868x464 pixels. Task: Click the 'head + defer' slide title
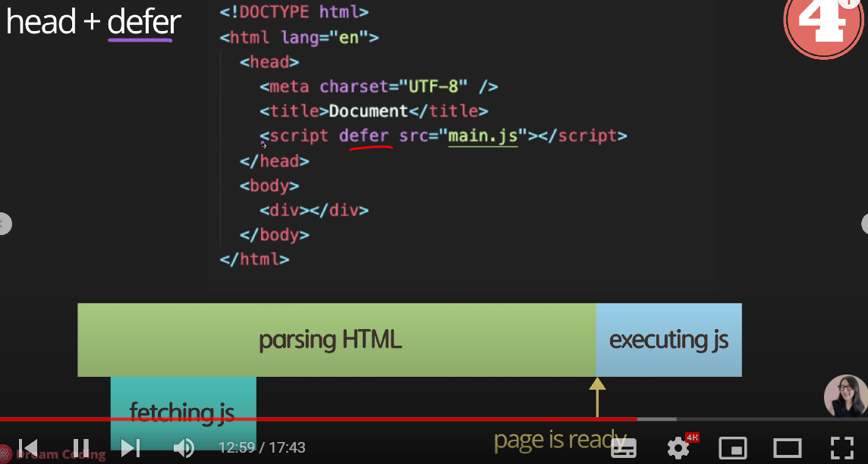click(93, 22)
